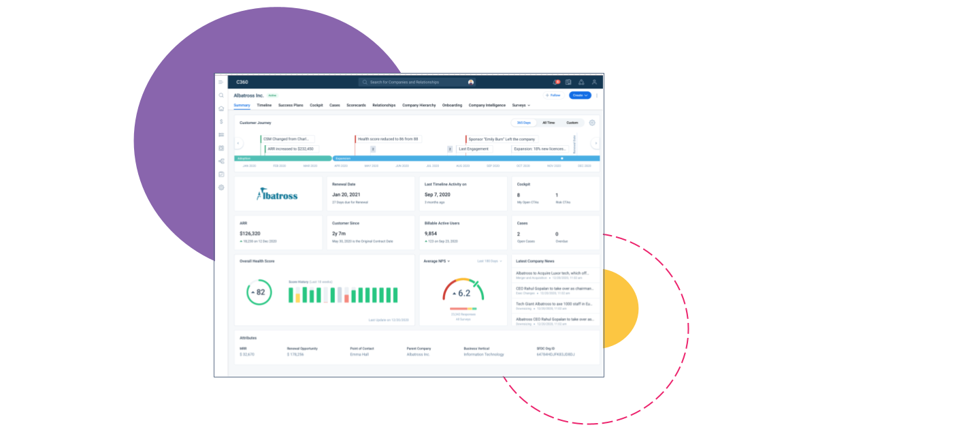Open the calendar-style sidebar icon

(220, 148)
